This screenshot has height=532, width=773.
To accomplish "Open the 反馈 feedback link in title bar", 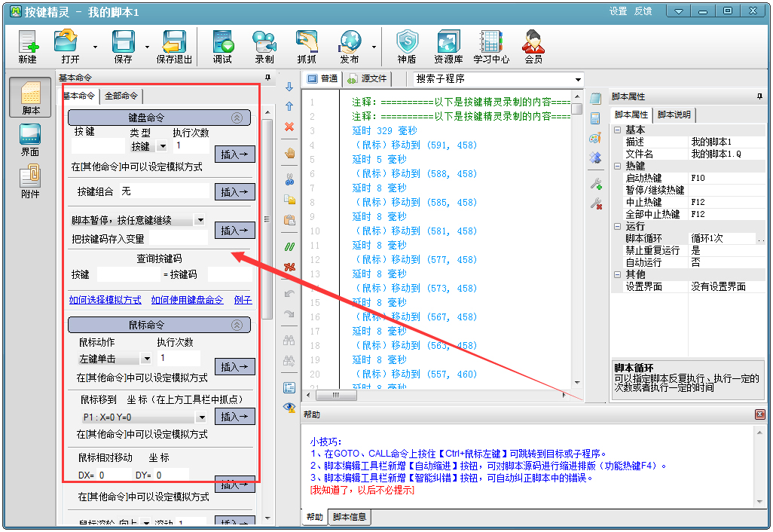I will pyautogui.click(x=643, y=11).
